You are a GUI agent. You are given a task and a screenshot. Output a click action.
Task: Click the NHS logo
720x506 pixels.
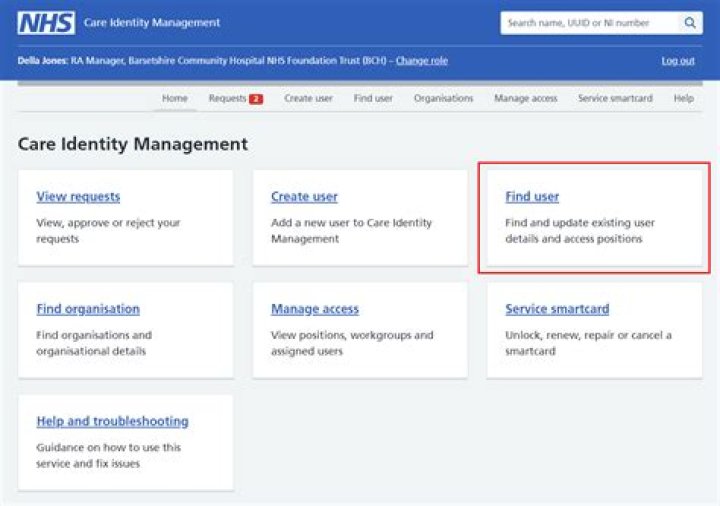pos(46,22)
